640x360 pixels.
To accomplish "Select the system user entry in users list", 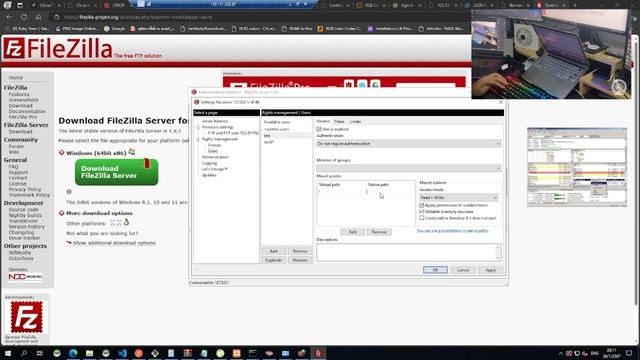I will 277,129.
